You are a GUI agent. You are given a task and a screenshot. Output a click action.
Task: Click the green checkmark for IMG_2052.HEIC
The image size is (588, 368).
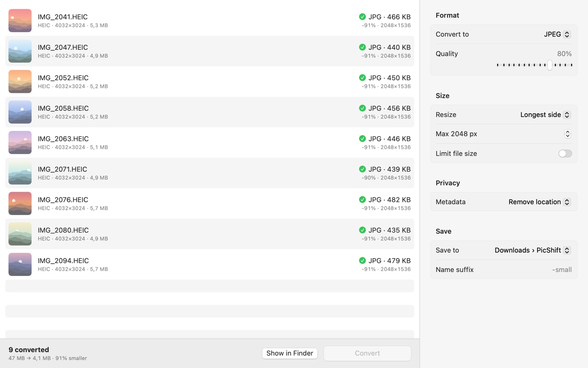(x=362, y=78)
